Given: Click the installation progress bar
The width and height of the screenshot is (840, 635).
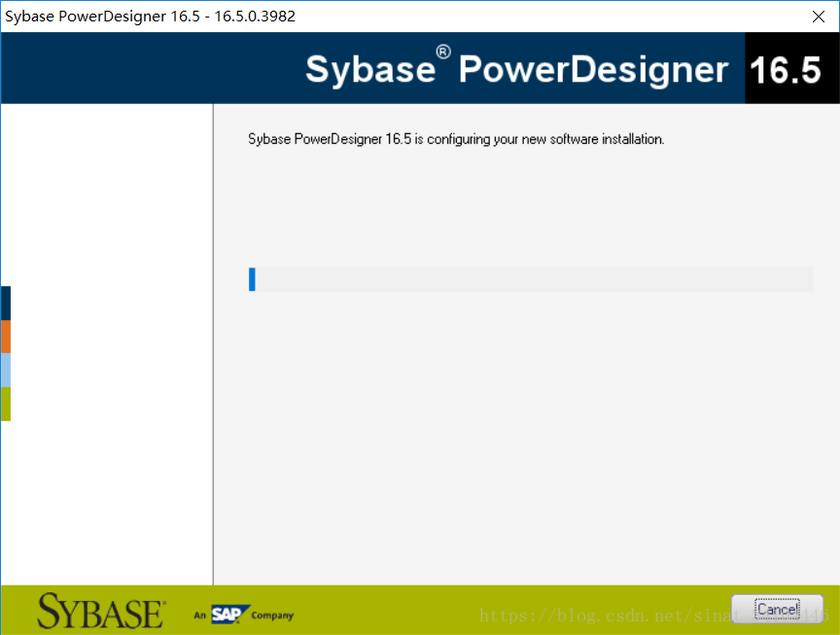Looking at the screenshot, I should (531, 279).
